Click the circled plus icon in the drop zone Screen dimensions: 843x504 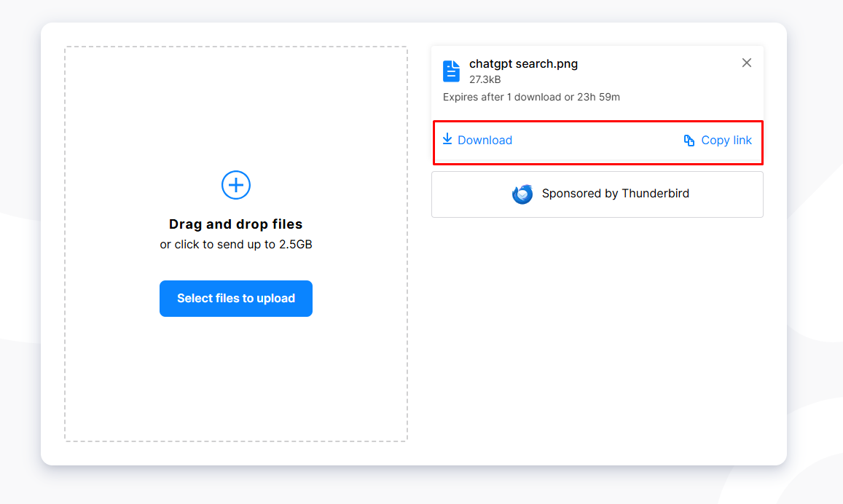pyautogui.click(x=235, y=185)
